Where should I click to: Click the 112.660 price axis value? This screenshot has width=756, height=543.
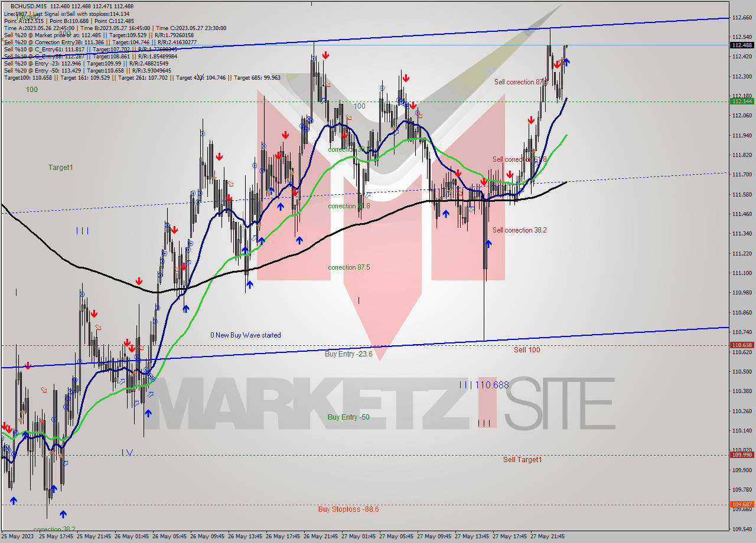coord(742,18)
